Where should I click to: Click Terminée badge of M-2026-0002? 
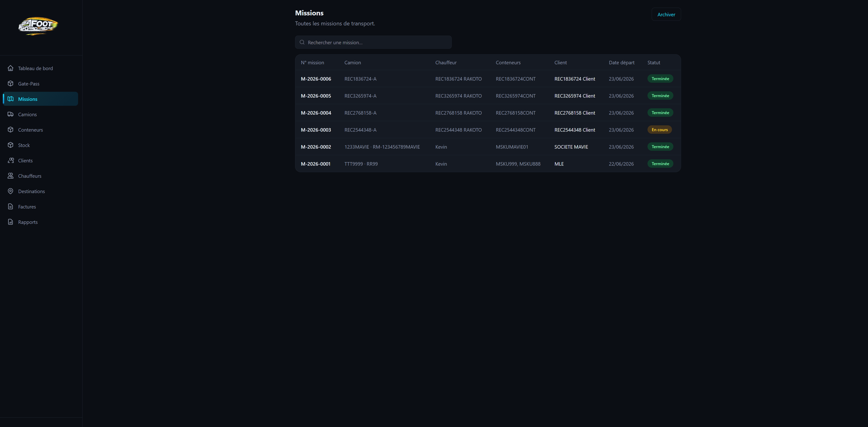(x=660, y=147)
